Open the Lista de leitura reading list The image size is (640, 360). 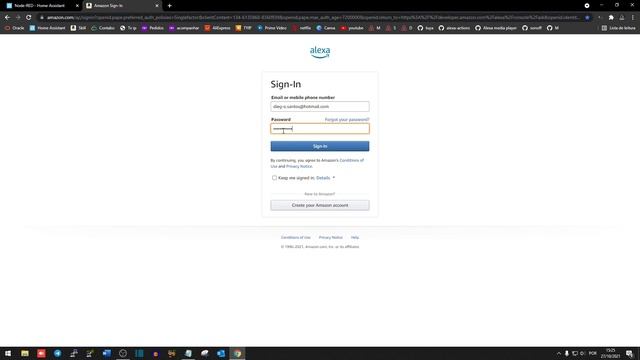(618, 28)
